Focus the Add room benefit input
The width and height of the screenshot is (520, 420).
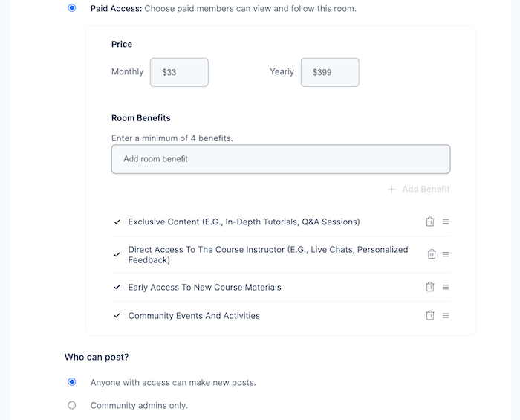(x=281, y=159)
